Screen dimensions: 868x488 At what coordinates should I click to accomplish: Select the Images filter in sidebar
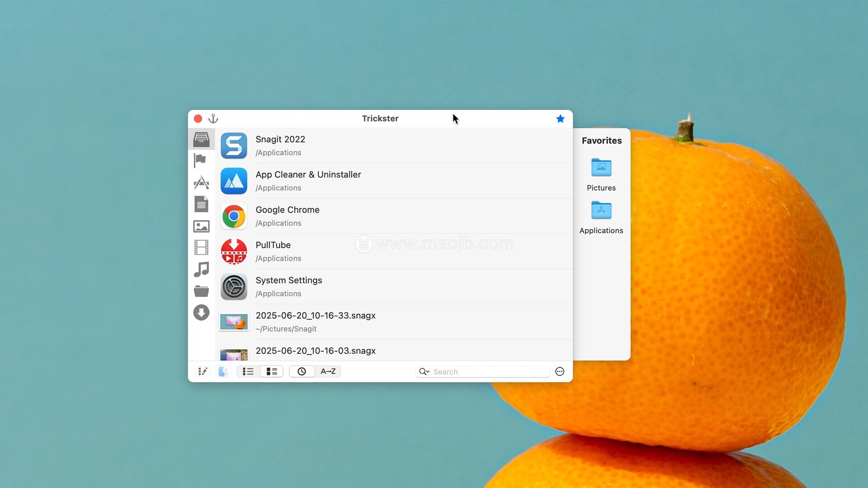(201, 226)
